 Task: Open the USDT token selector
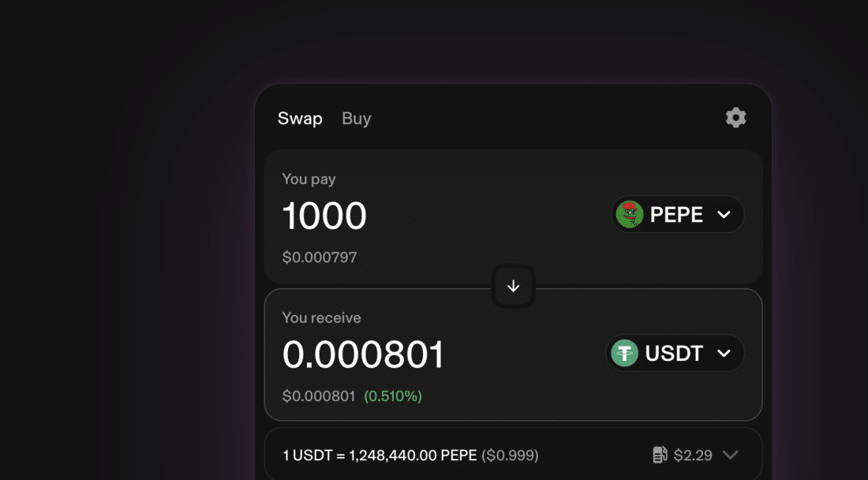coord(675,353)
